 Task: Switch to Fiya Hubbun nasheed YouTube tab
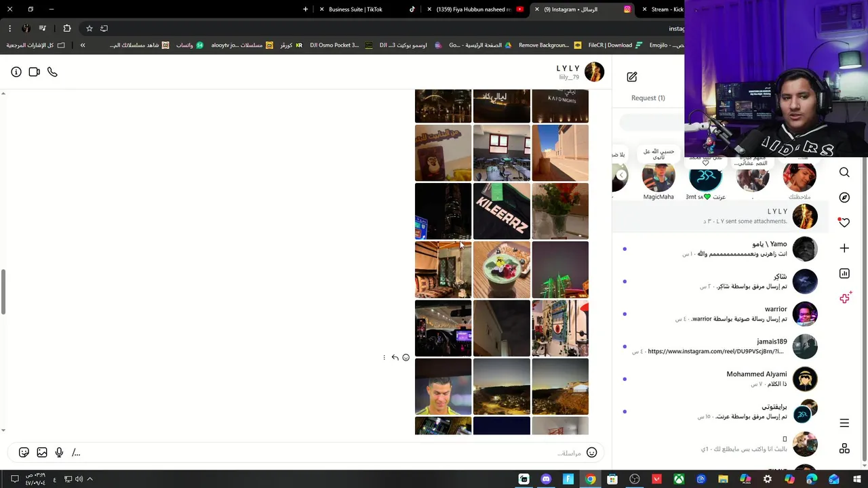[476, 9]
